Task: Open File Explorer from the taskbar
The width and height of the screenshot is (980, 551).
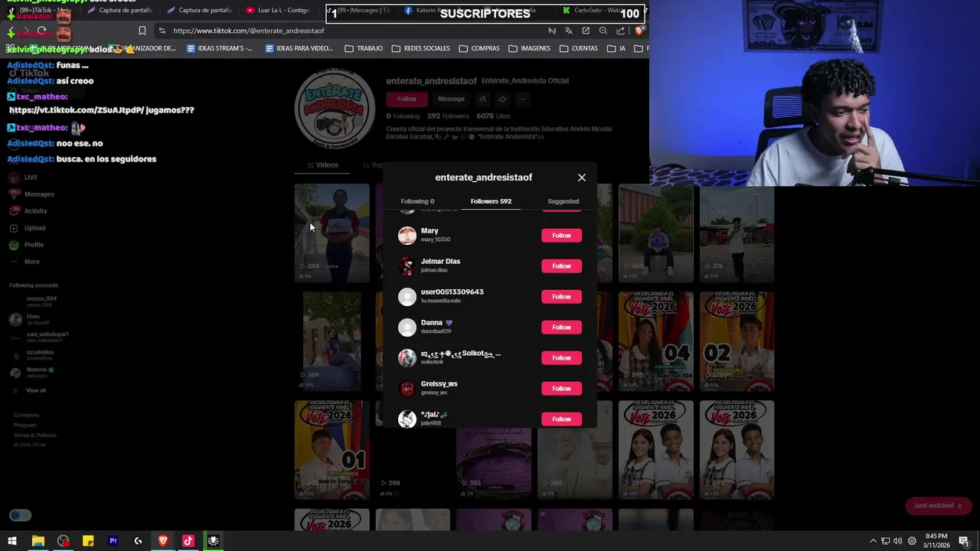Action: [x=38, y=541]
